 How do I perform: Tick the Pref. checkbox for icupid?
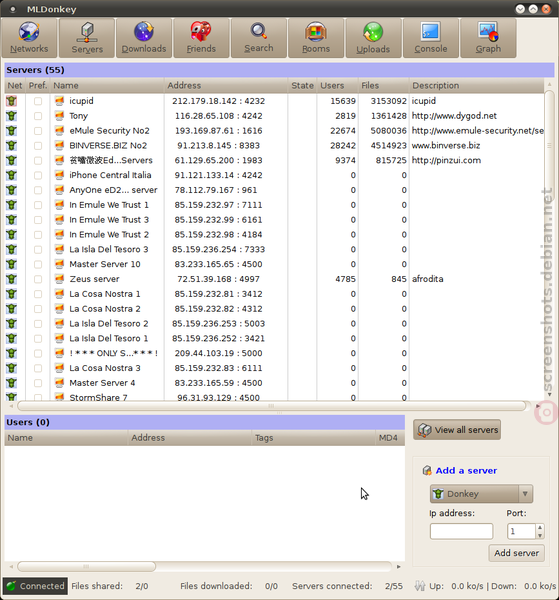point(38,101)
